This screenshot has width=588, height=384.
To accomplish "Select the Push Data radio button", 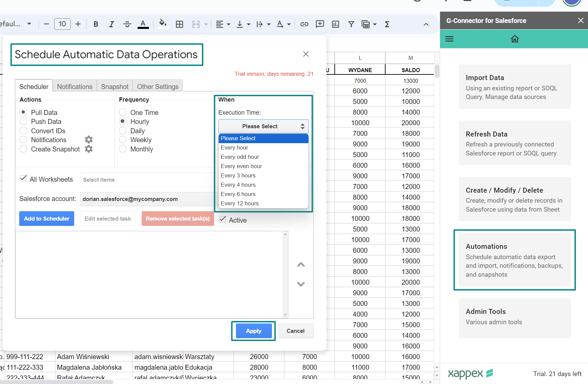I will point(23,121).
